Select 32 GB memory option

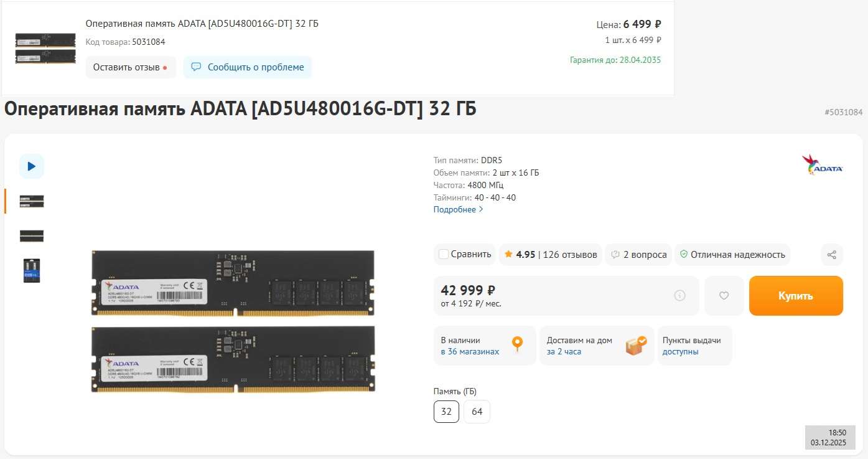coord(446,412)
